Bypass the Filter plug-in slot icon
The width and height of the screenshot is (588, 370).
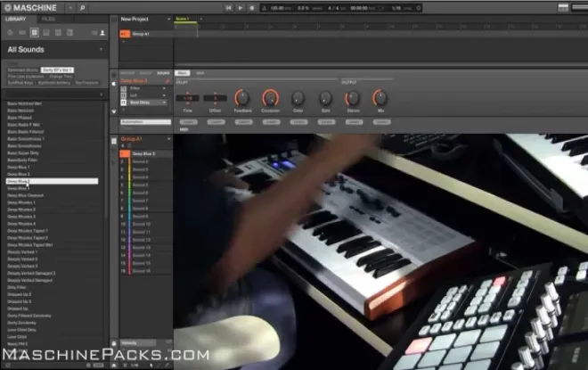123,88
